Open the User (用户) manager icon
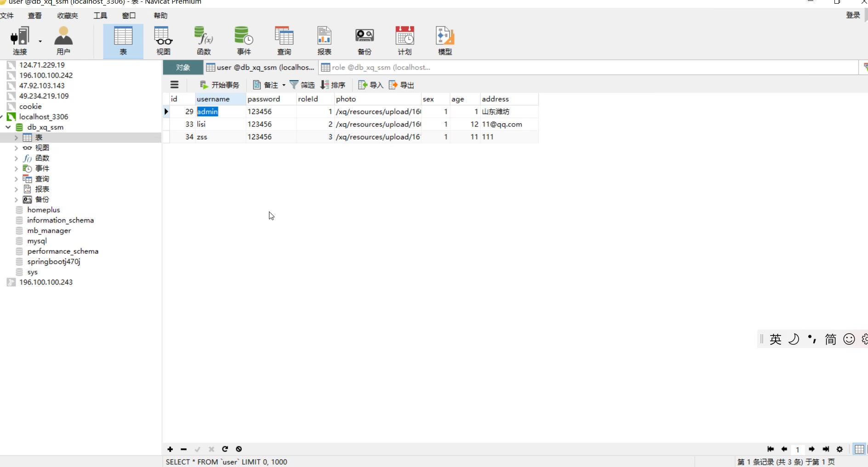868x467 pixels. click(63, 41)
